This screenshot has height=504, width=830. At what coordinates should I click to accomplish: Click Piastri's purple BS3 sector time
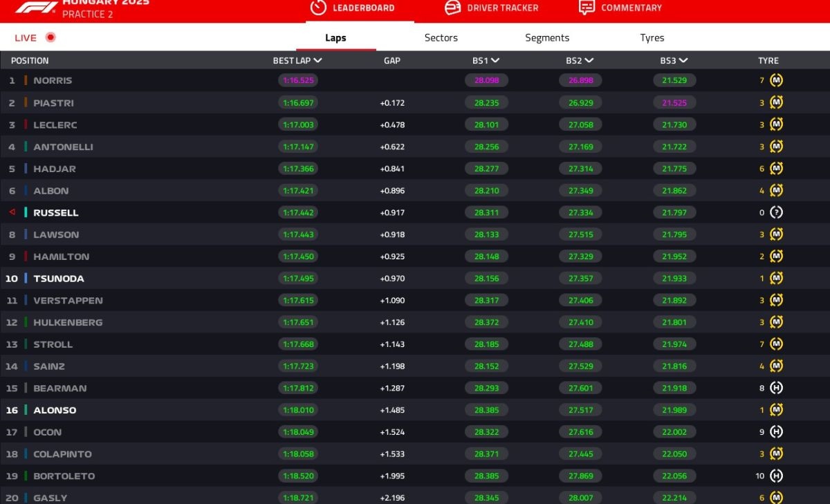[674, 102]
